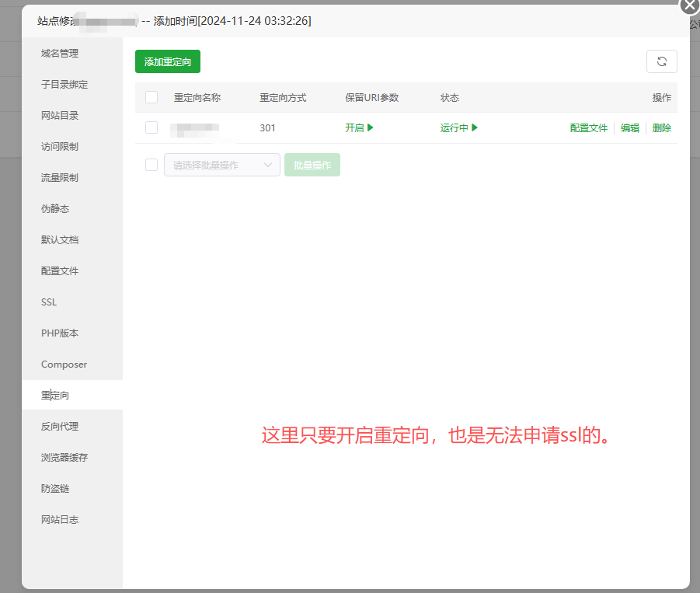The width and height of the screenshot is (700, 593).
Task: Open the SSL settings panel
Action: point(48,302)
